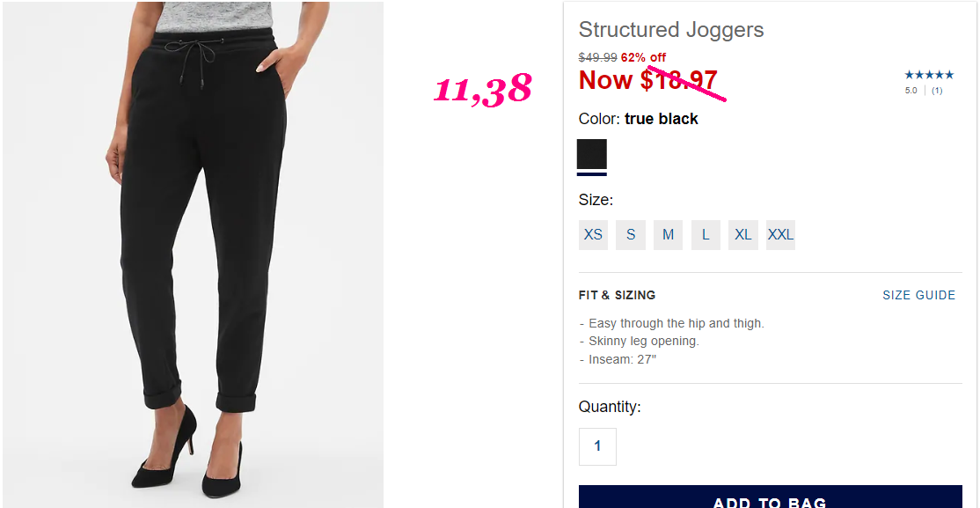Pick size L
Viewport: 980px width, 508px height.
[706, 235]
